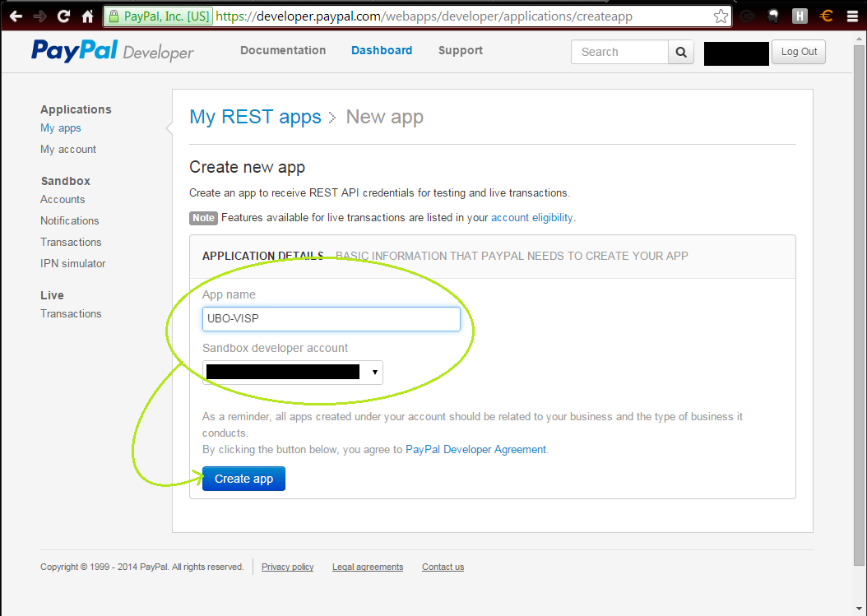Open IPN simulator
Screen dimensions: 867x616
point(73,264)
